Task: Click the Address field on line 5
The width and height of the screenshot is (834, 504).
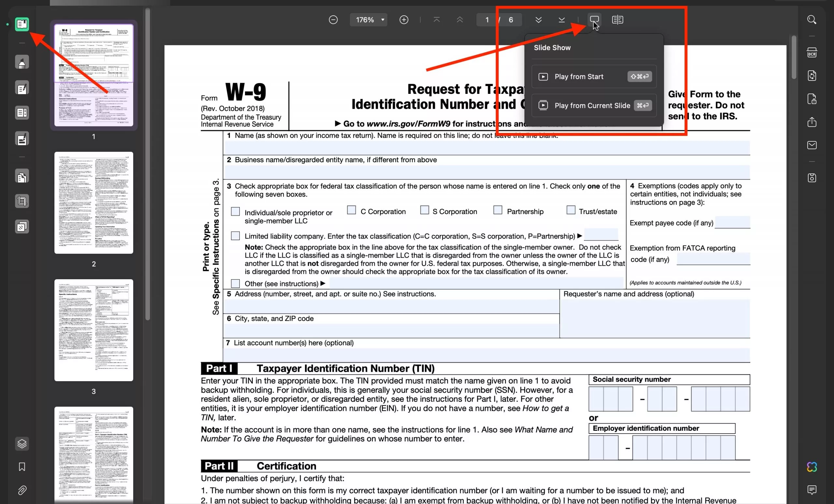Action: 392,306
